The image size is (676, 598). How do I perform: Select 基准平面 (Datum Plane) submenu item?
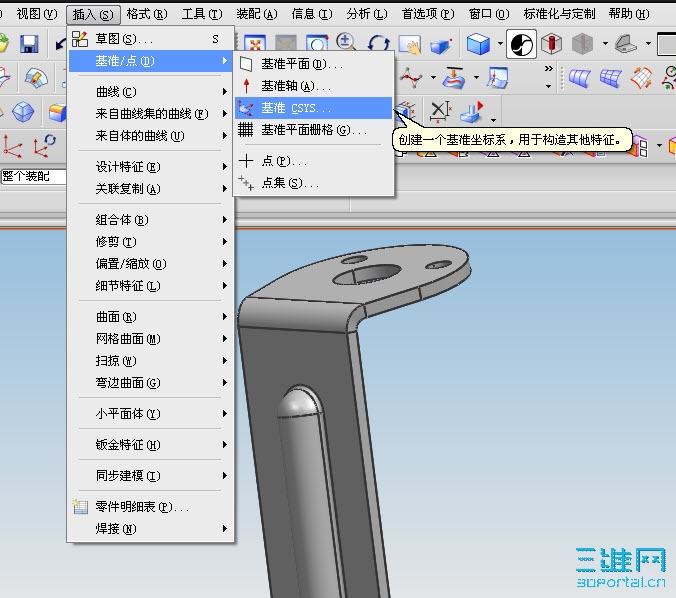pyautogui.click(x=314, y=64)
